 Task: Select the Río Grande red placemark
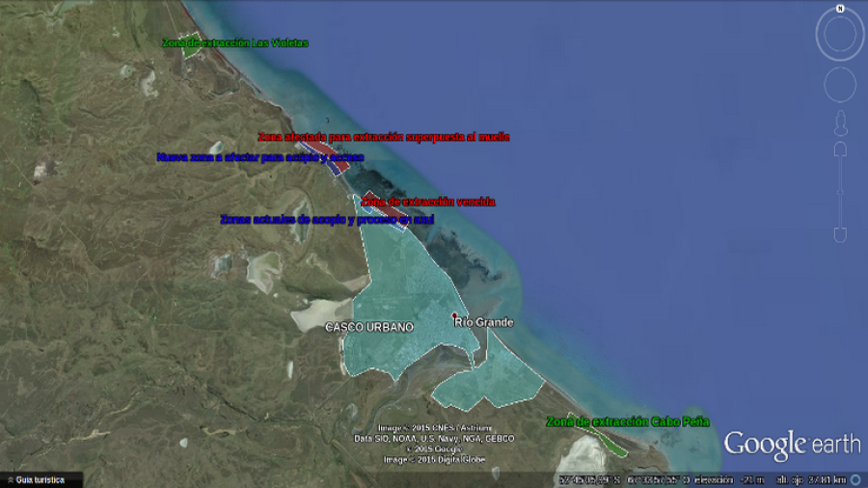click(x=455, y=315)
